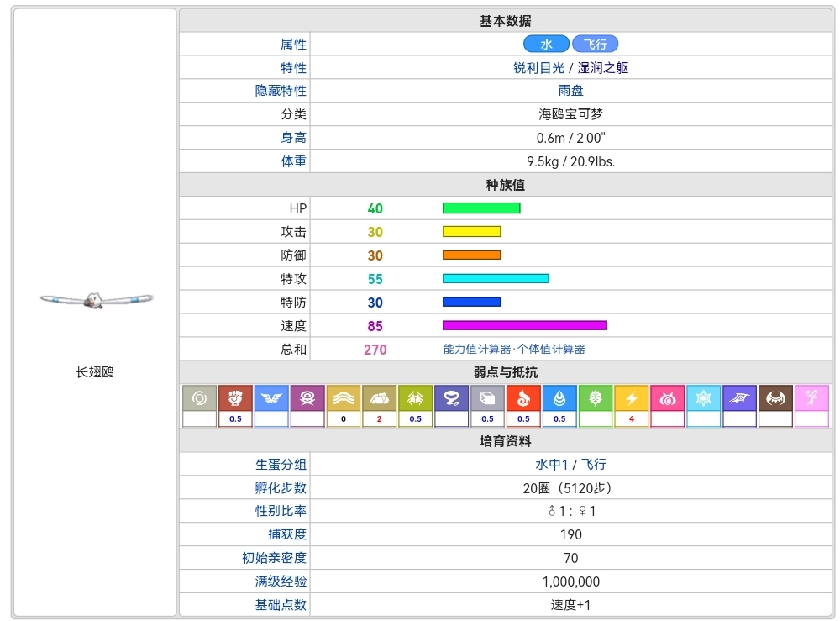
Task: Open the 锐利目光 ability link
Action: tap(538, 67)
